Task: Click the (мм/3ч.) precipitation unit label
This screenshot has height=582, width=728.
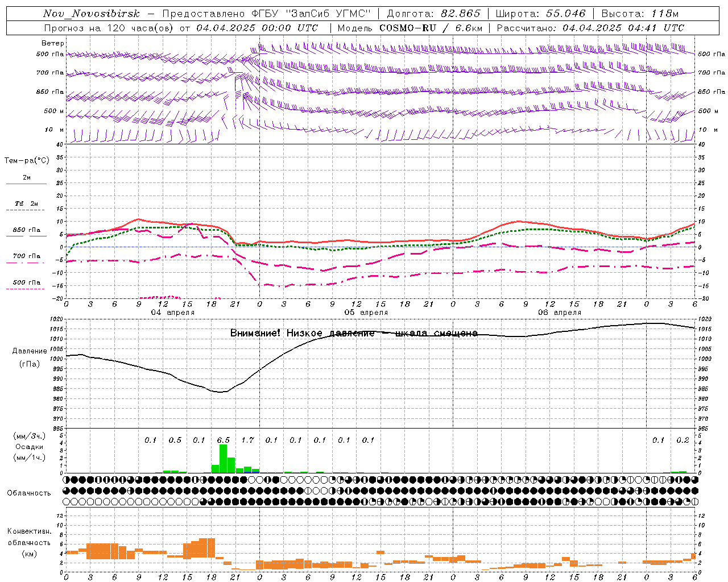Action: (x=29, y=436)
